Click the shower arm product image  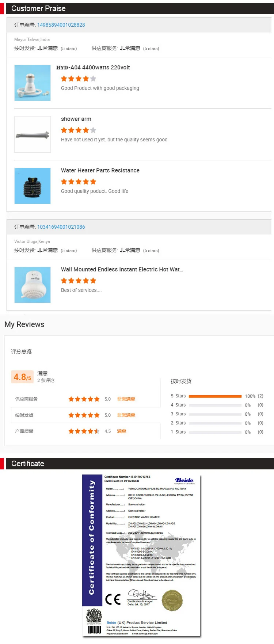(x=33, y=134)
